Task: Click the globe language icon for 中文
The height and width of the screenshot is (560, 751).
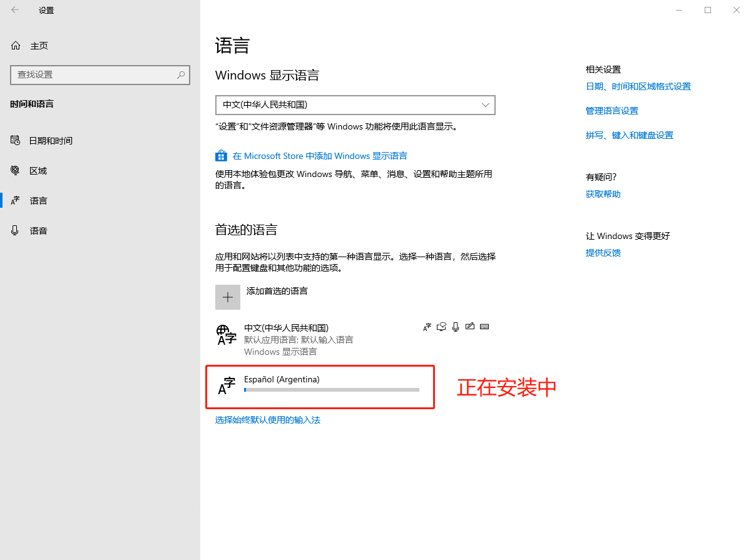Action: [226, 334]
